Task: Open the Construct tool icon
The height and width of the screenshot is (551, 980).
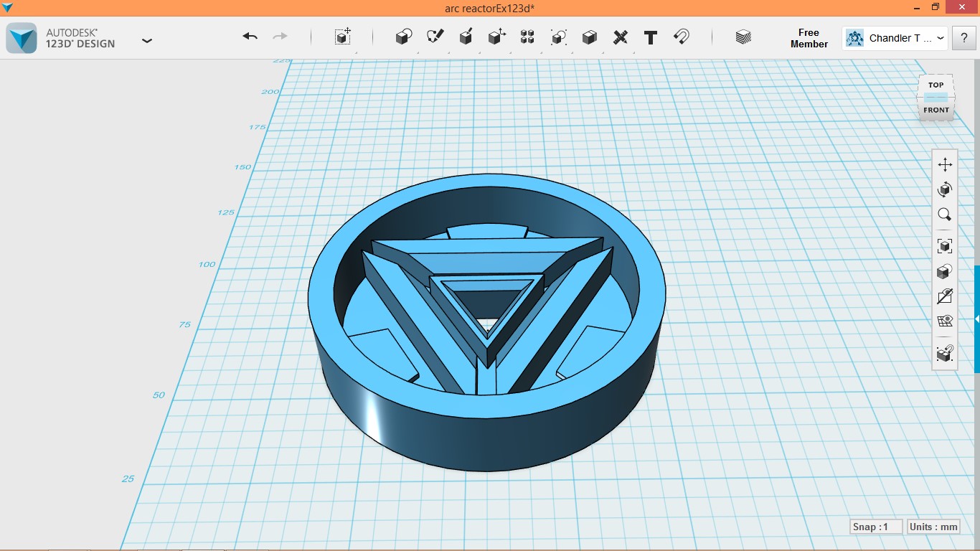Action: [x=466, y=37]
